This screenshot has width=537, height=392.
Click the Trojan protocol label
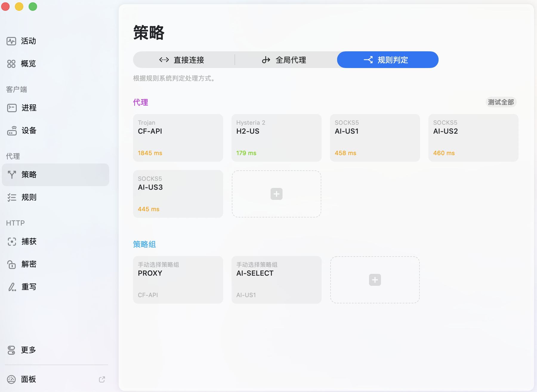pos(146,123)
